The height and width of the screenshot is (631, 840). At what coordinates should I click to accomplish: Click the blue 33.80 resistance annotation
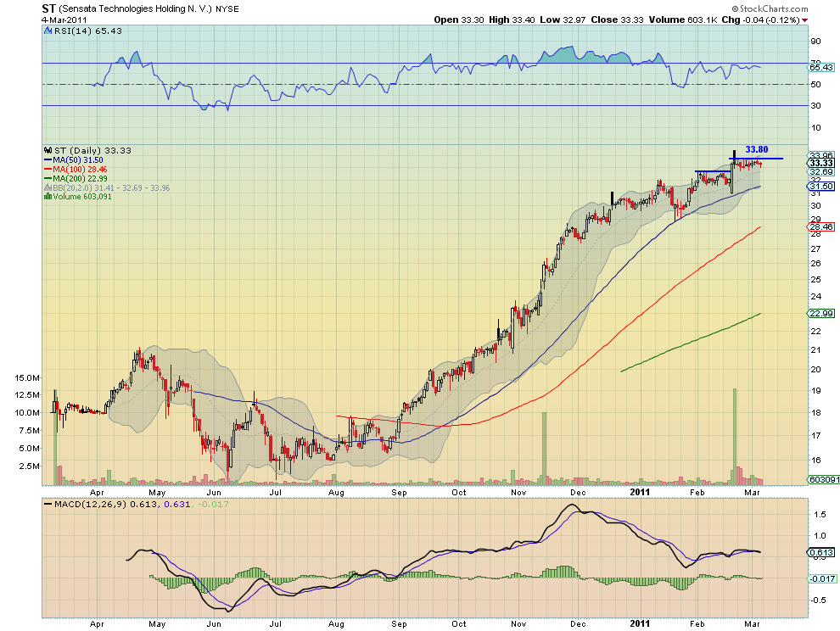tap(757, 150)
